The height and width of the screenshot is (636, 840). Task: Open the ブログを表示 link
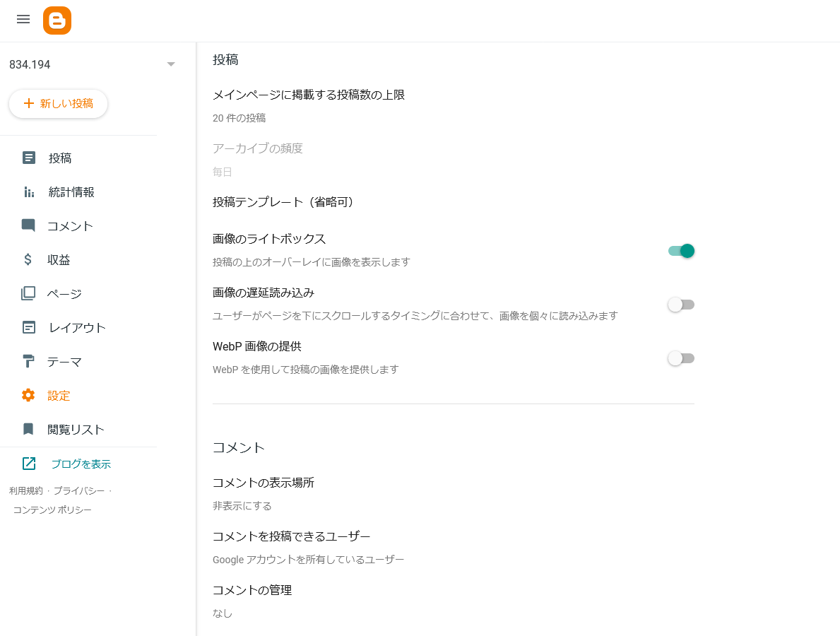81,464
